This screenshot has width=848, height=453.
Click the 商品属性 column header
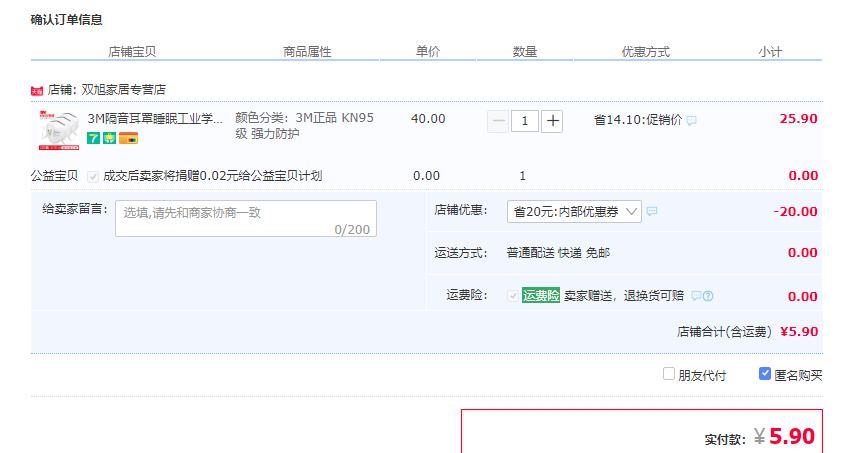click(307, 52)
